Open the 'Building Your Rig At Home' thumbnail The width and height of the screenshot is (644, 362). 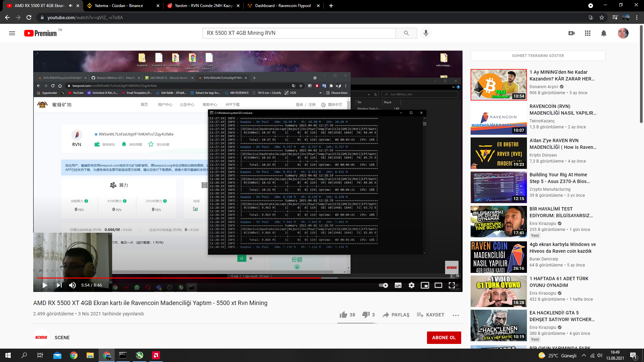498,187
